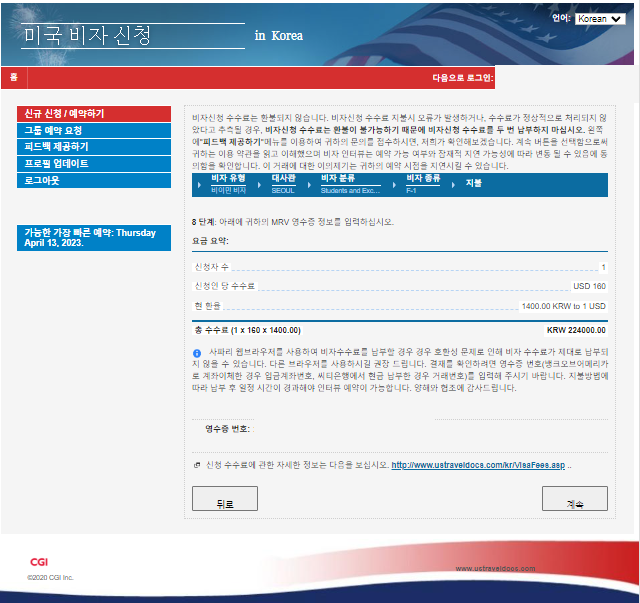Viewport: 640px width, 603px height.
Task: Click the external link icon before fee info
Action: pyautogui.click(x=197, y=465)
